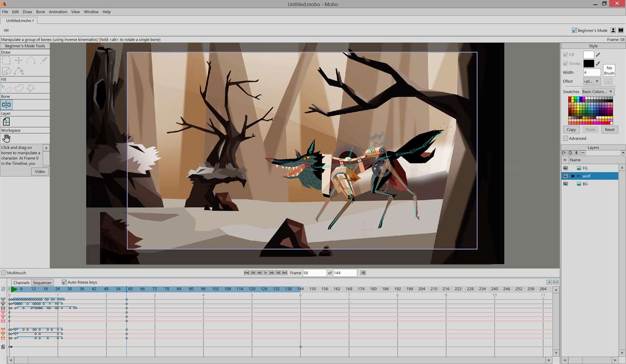Open the Window menu
This screenshot has height=364, width=626.
pos(91,12)
